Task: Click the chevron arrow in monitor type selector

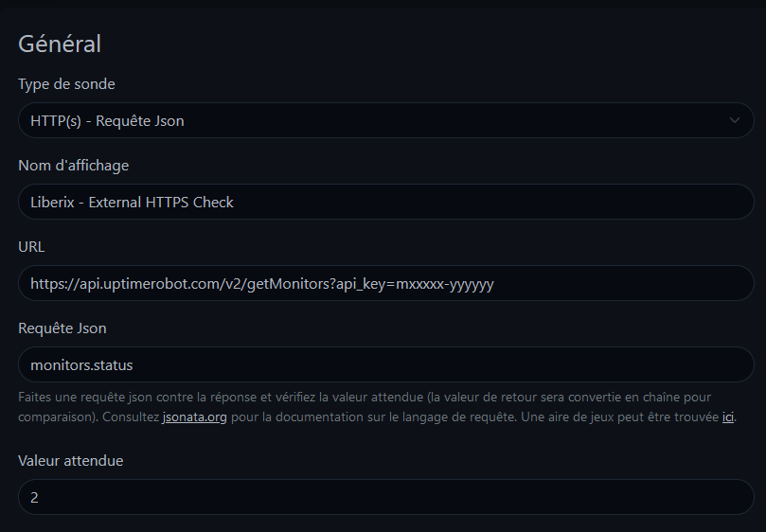Action: tap(734, 120)
